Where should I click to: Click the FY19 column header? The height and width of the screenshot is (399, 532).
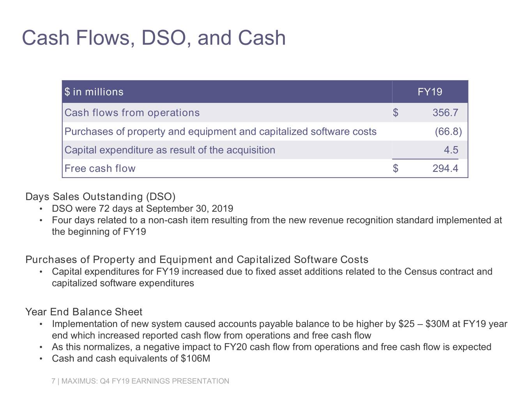[x=429, y=92]
